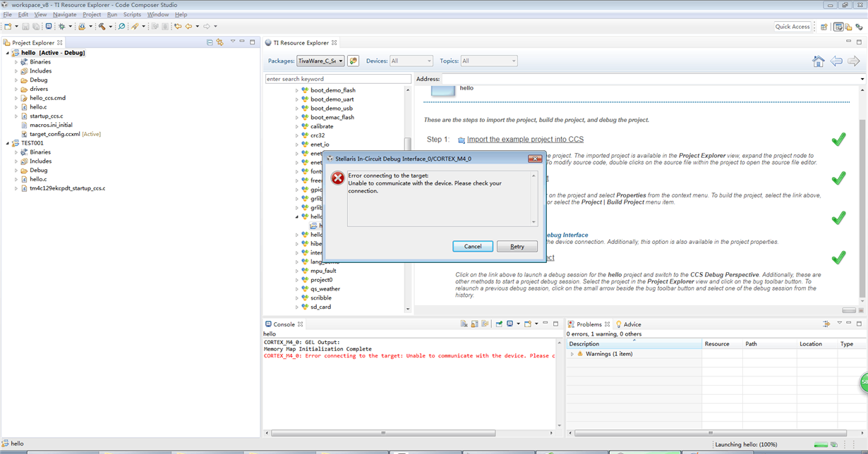Expand the Binaries node under hello project
This screenshot has width=868, height=454.
point(16,62)
